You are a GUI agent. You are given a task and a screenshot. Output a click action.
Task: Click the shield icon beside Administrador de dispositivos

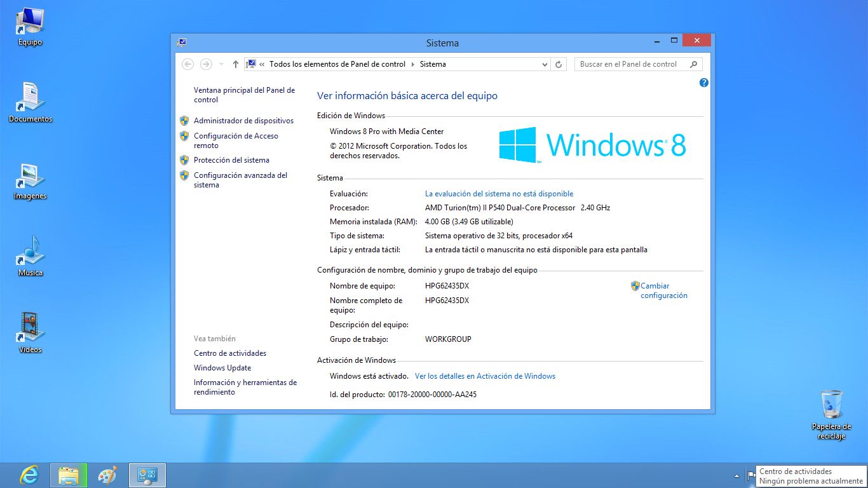[x=184, y=120]
